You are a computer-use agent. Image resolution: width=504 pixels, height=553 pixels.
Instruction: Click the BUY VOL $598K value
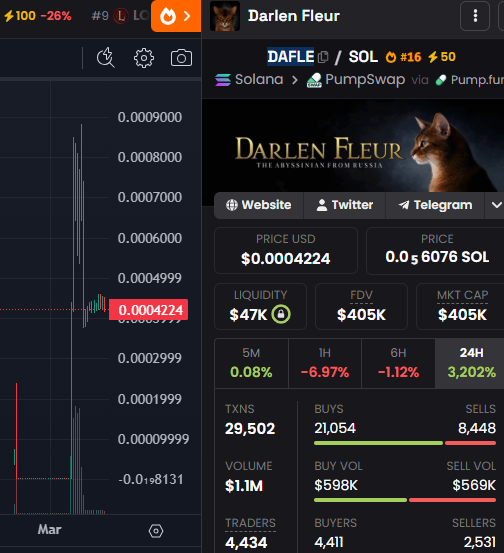point(336,486)
